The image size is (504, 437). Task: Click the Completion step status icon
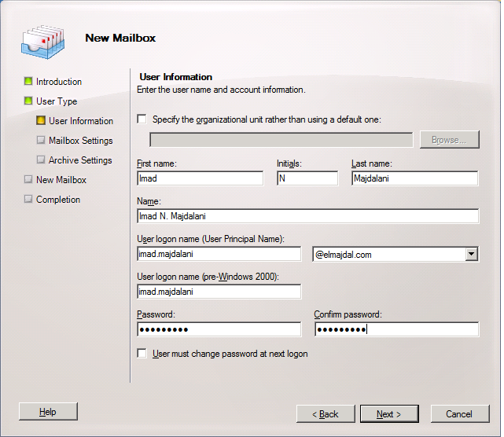(x=28, y=200)
